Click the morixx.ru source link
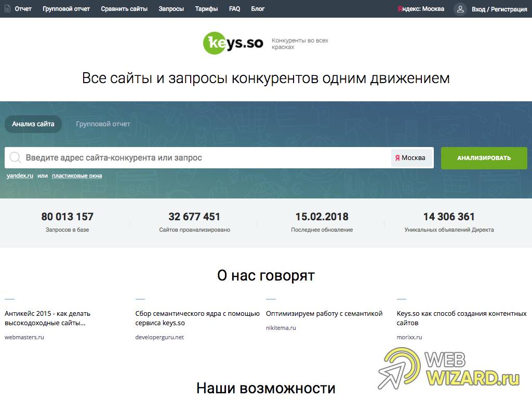This screenshot has width=532, height=399. 409,337
